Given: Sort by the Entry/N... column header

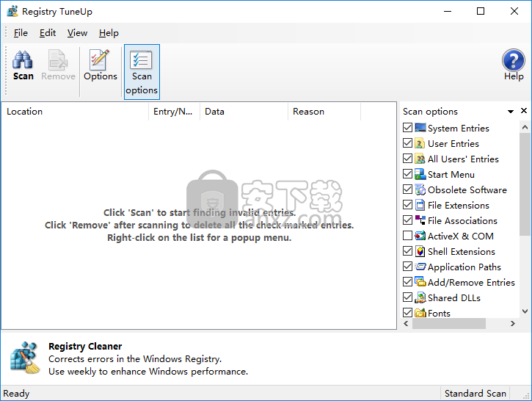Looking at the screenshot, I should click(x=175, y=112).
